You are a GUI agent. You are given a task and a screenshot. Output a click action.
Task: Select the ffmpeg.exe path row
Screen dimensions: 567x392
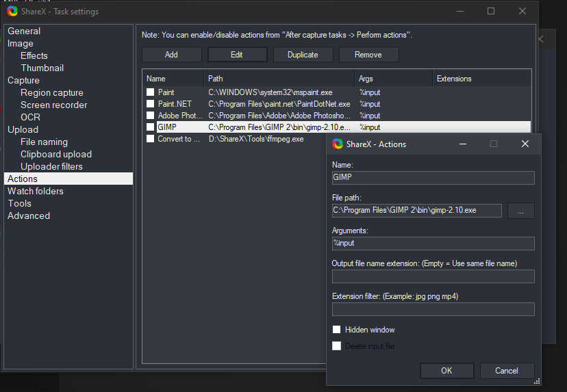(x=256, y=139)
